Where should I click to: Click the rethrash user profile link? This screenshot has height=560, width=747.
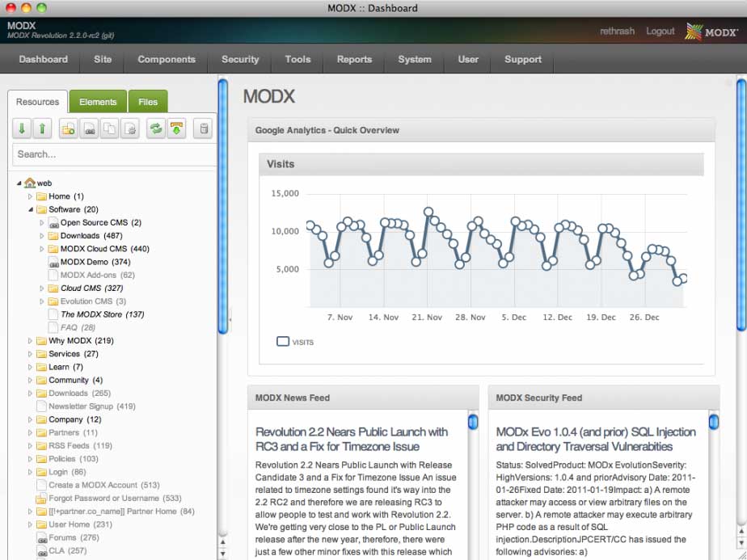(617, 32)
